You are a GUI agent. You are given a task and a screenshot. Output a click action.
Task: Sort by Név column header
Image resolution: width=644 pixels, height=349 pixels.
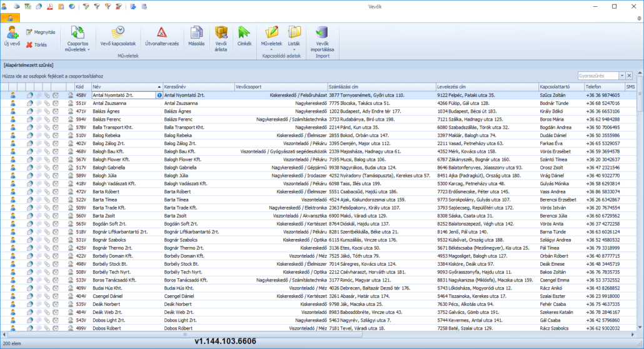click(127, 87)
